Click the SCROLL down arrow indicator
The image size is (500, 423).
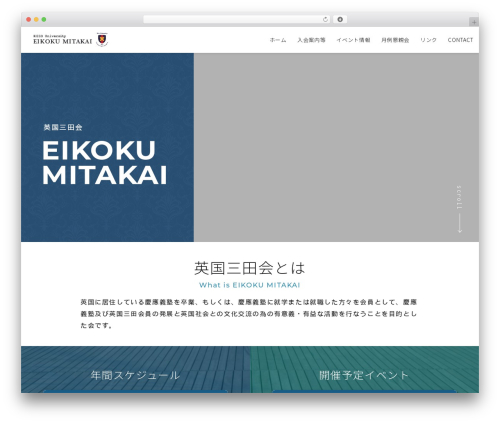pyautogui.click(x=460, y=209)
